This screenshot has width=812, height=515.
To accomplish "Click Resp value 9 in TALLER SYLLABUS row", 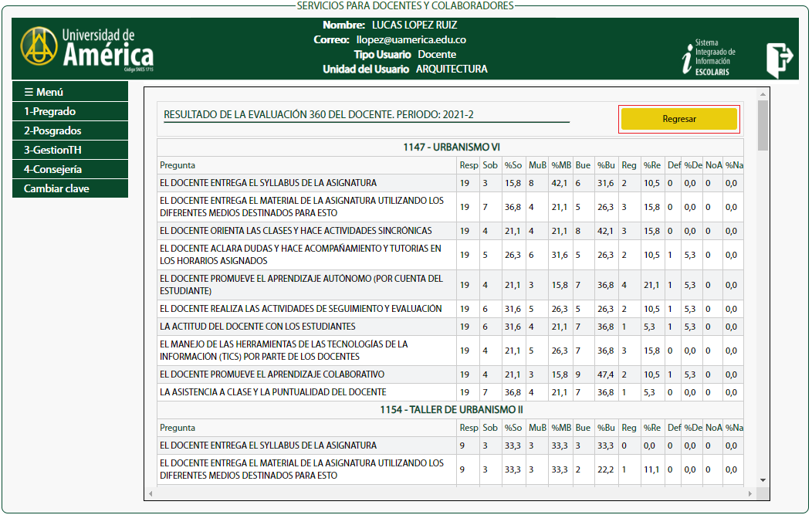I will 462,446.
